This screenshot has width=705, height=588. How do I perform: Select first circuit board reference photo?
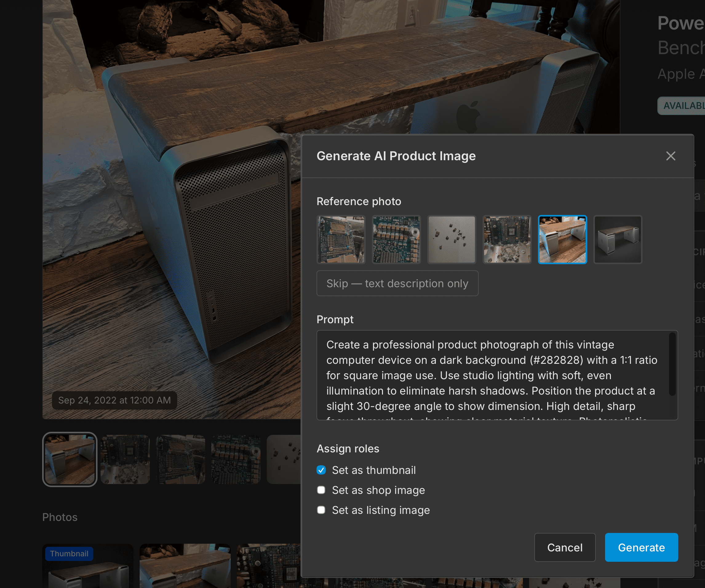click(x=341, y=239)
